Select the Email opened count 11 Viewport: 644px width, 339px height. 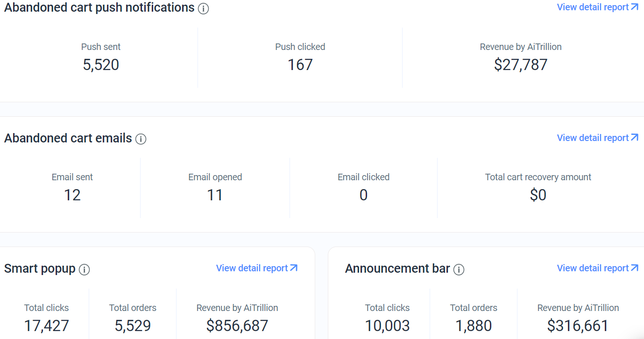tap(215, 195)
